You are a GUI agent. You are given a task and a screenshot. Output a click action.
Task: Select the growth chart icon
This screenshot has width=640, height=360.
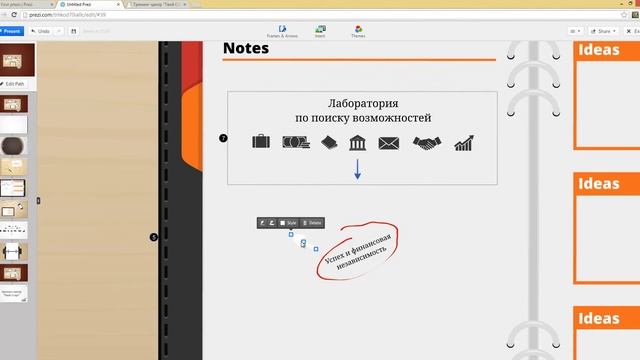[464, 143]
